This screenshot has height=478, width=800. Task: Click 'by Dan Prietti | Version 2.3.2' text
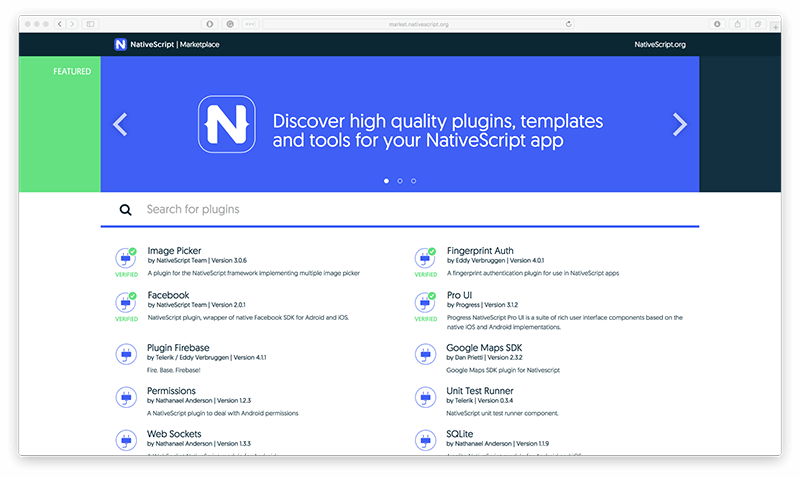click(x=484, y=357)
